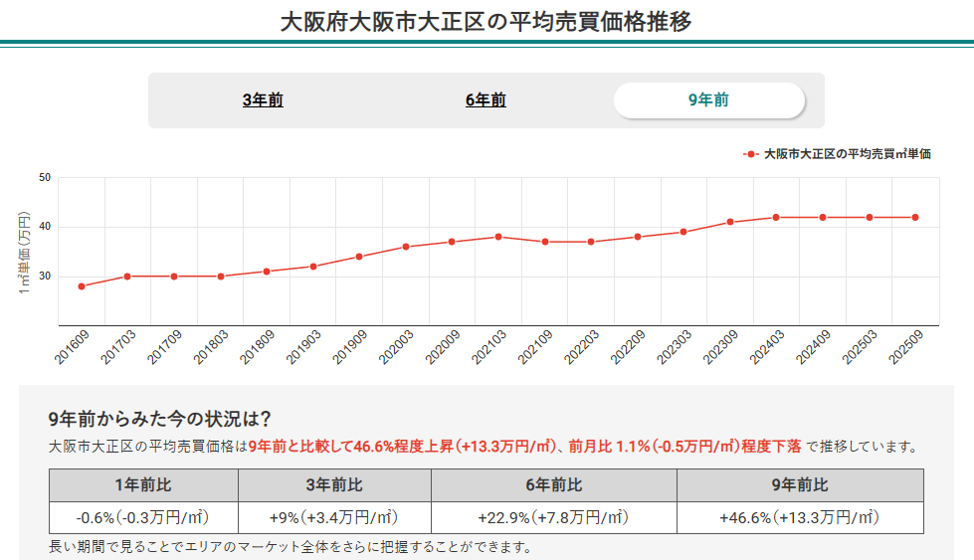The width and height of the screenshot is (974, 560).
Task: Click the 1年前比 table header
Action: tap(143, 485)
